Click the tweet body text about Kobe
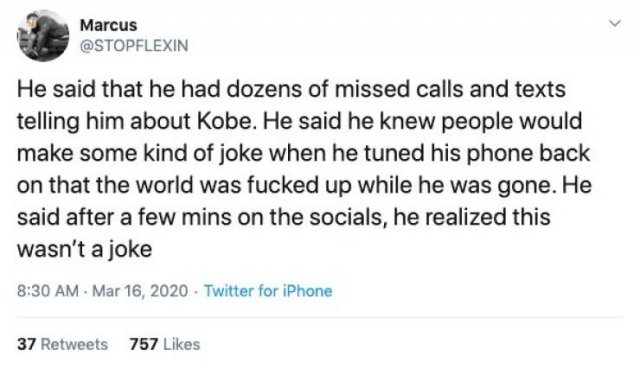 pyautogui.click(x=304, y=169)
